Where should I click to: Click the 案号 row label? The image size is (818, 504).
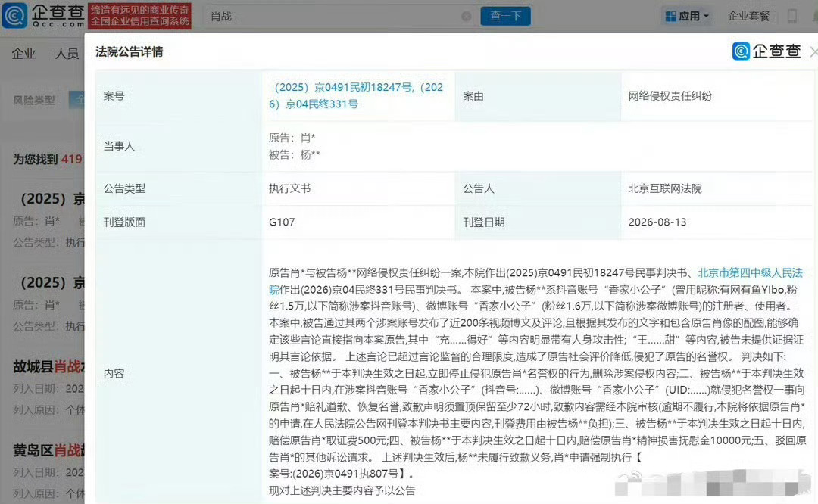(x=114, y=96)
